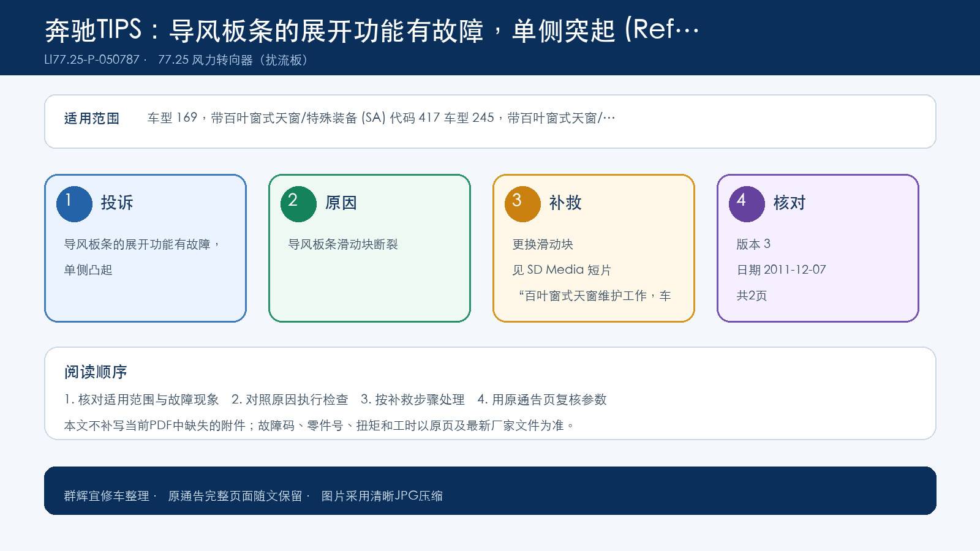Click text “百叶窗式天窗维护工作，车
The image size is (980, 551).
(x=594, y=296)
